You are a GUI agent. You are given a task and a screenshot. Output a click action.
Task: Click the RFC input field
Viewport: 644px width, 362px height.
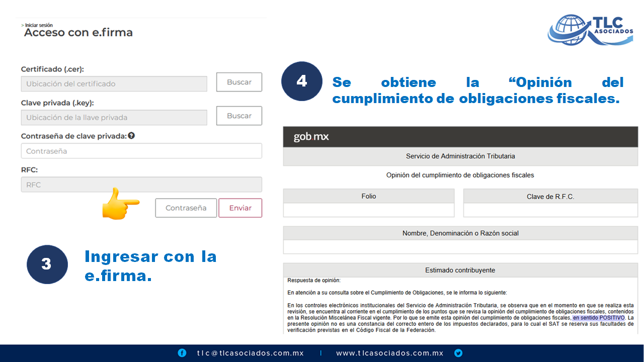click(141, 185)
